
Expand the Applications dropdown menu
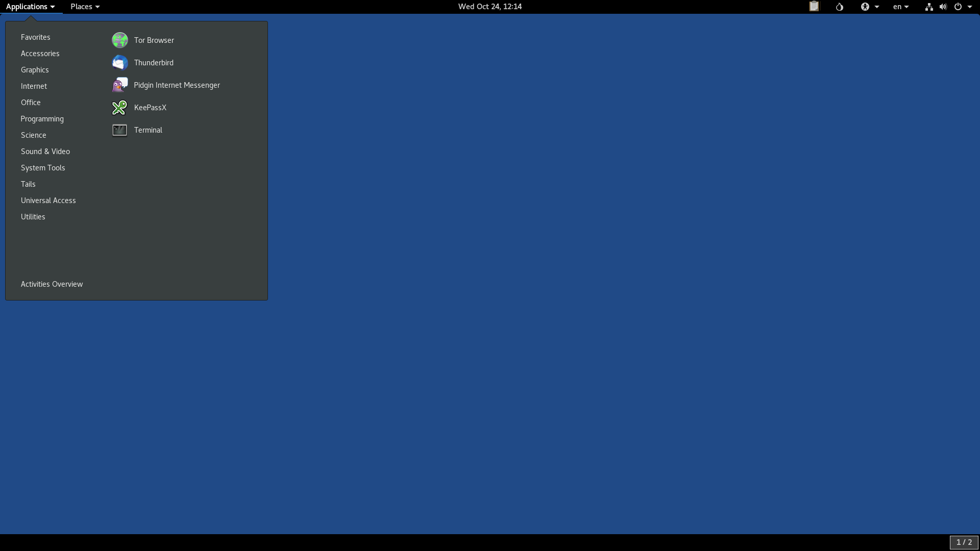(30, 6)
